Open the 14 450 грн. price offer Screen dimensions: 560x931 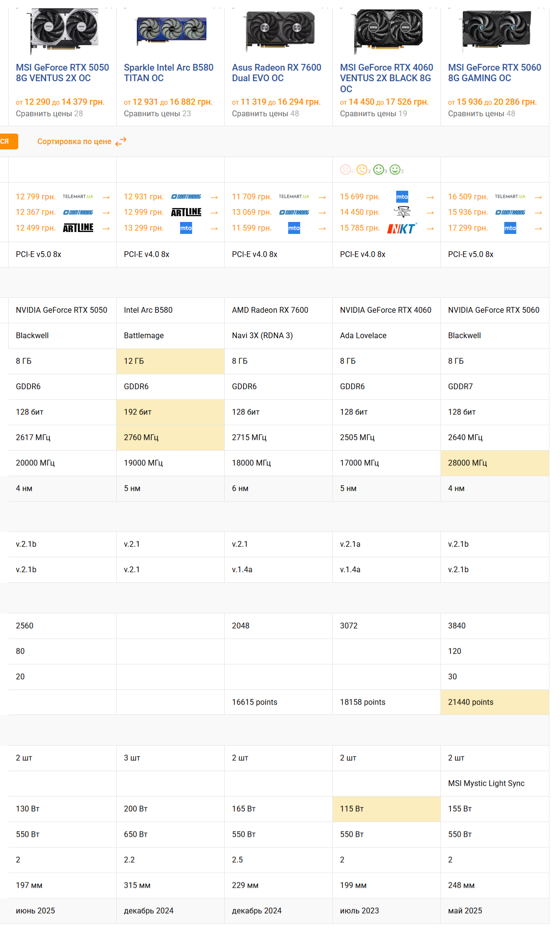tap(360, 212)
